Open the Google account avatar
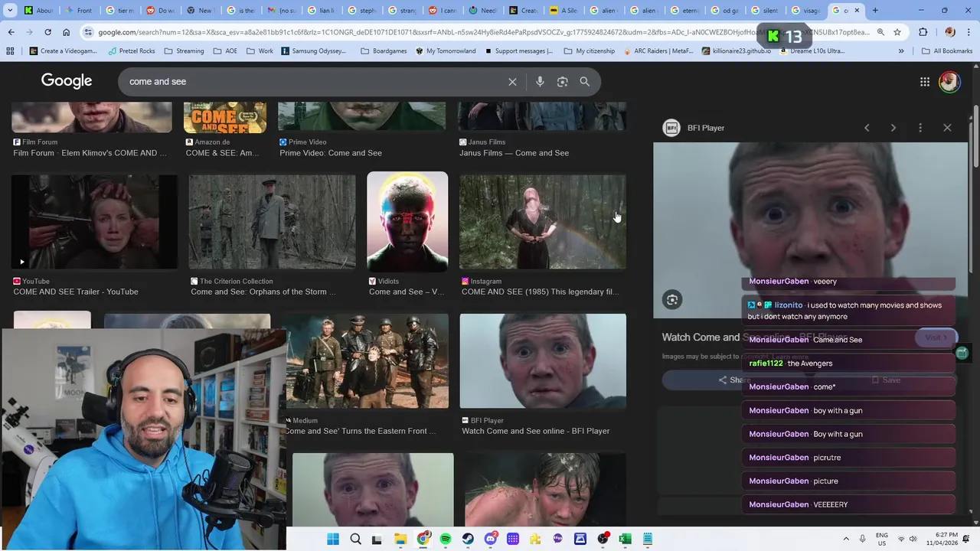This screenshot has height=551, width=980. (949, 82)
